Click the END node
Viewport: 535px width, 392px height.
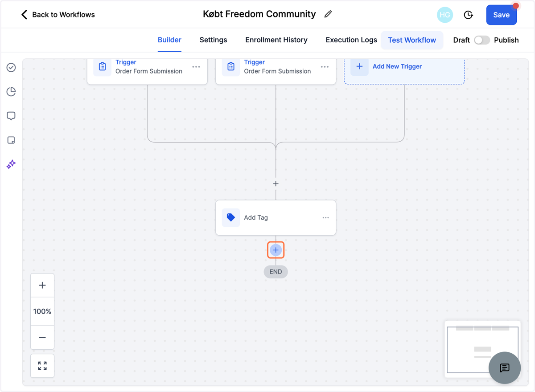[x=276, y=272]
